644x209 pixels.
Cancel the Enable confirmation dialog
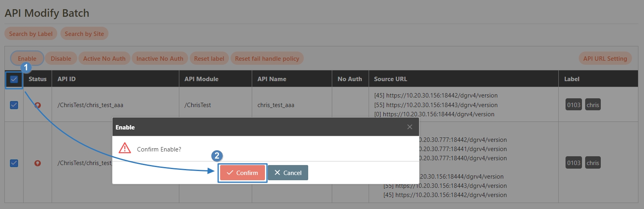[x=288, y=173]
